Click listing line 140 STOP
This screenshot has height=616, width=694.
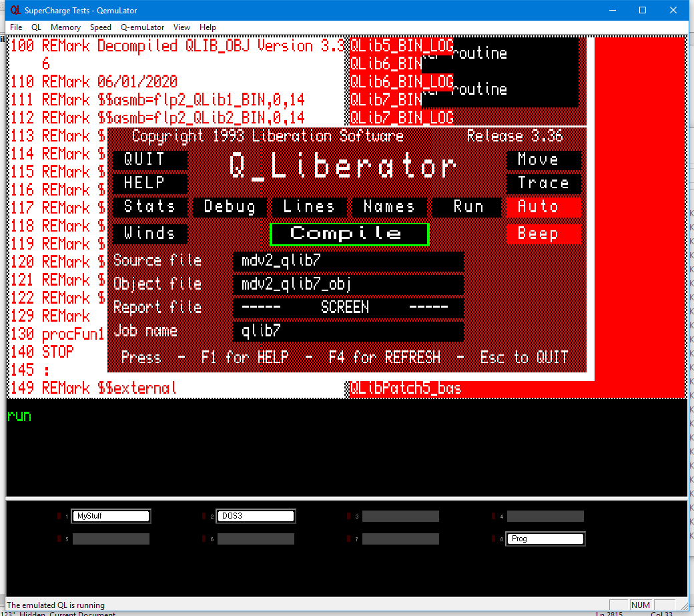point(42,352)
